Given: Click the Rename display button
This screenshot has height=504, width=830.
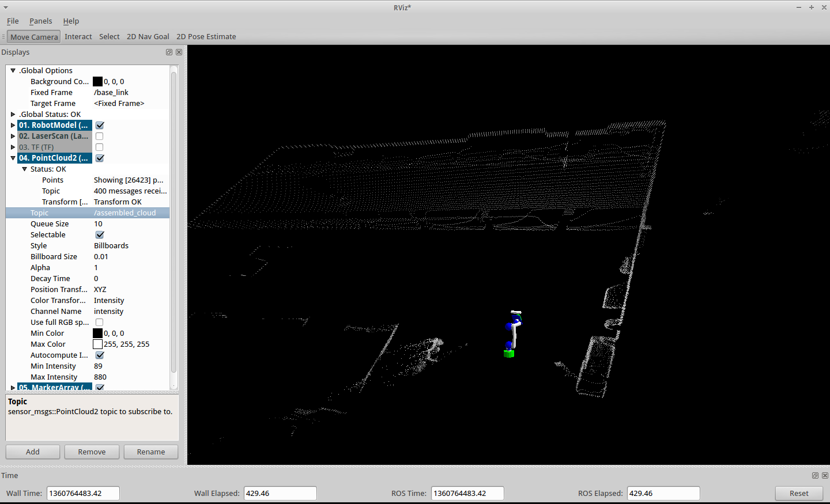Looking at the screenshot, I should tap(151, 452).
